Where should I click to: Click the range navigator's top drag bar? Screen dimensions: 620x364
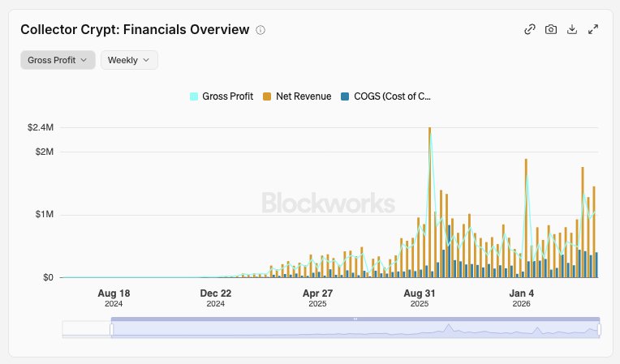click(355, 319)
